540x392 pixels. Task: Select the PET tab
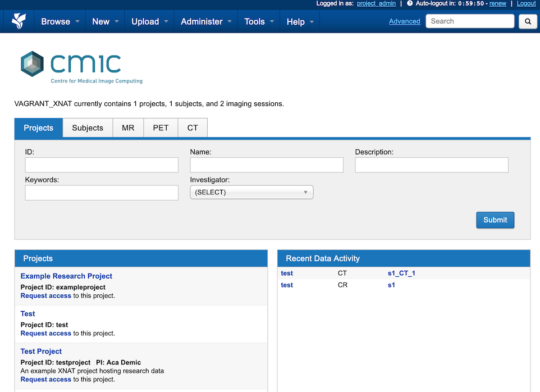coord(161,128)
